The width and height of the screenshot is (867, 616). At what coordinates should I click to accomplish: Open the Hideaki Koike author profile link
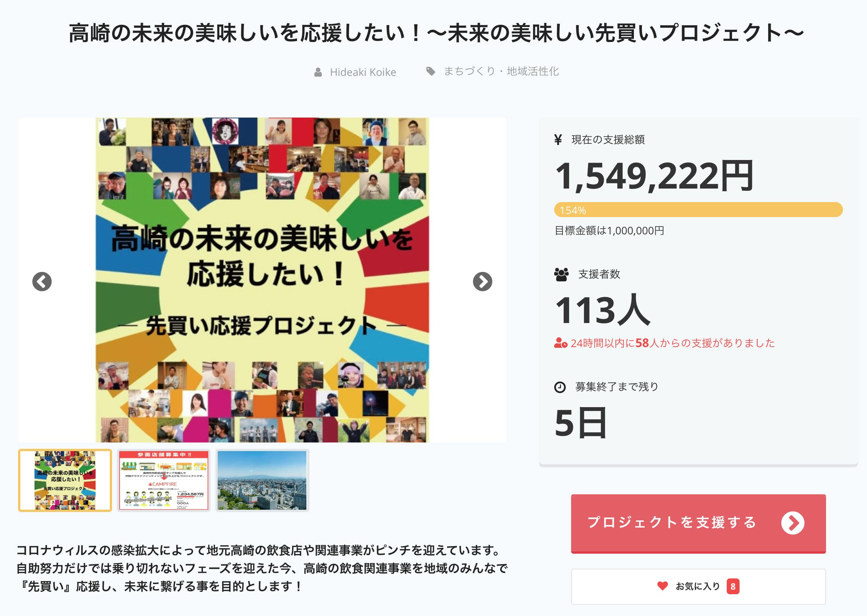point(362,72)
